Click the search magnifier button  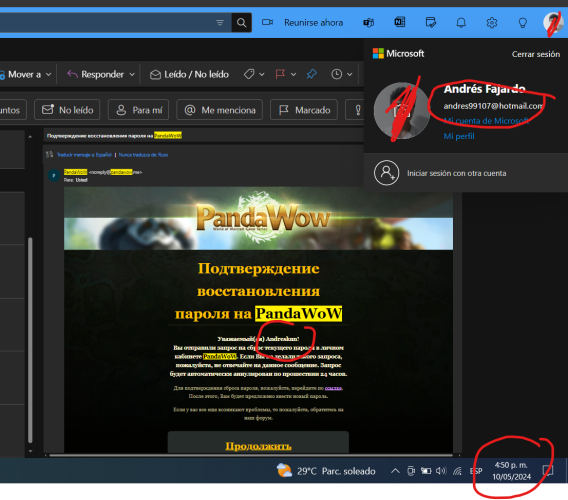point(242,23)
